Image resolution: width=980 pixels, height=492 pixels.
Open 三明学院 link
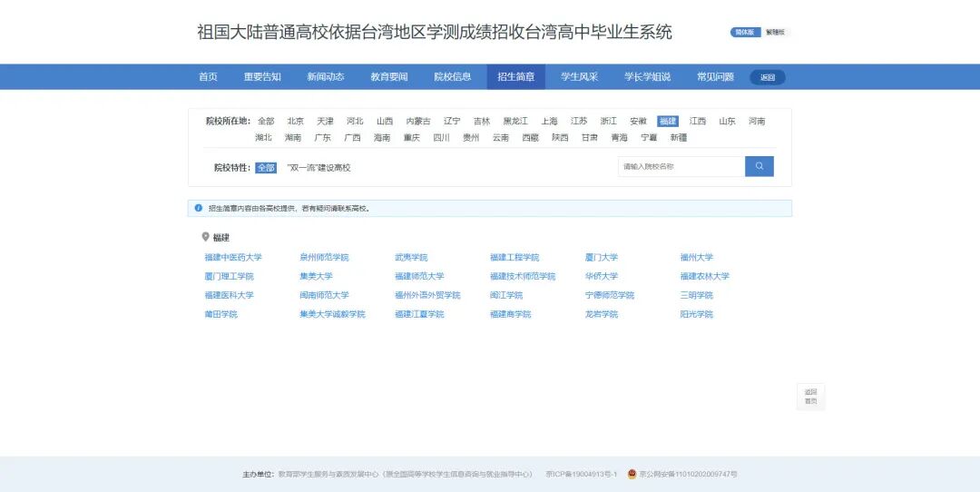pyautogui.click(x=696, y=295)
